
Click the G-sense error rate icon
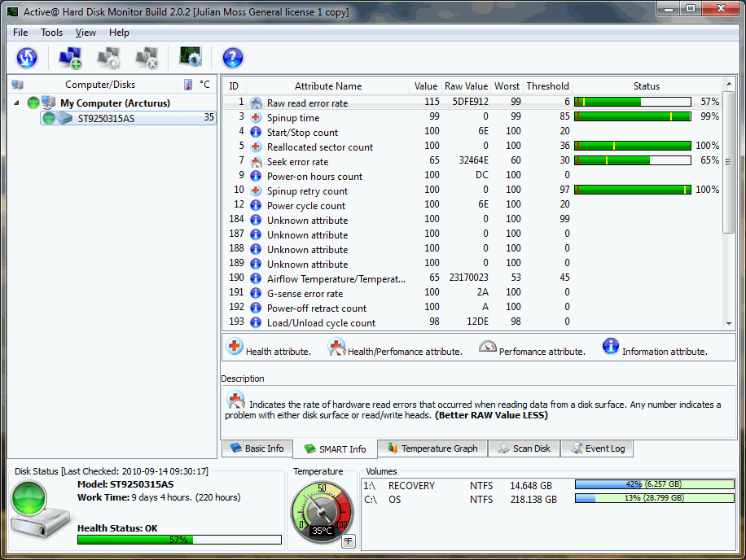[x=256, y=293]
